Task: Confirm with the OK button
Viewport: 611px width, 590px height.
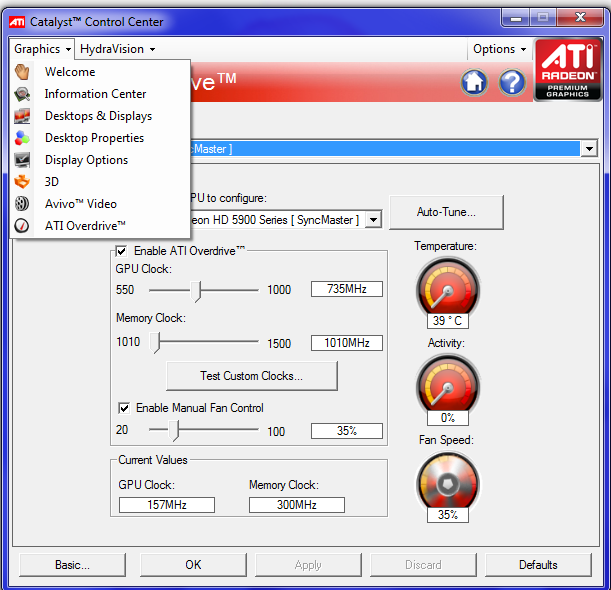Action: [193, 565]
